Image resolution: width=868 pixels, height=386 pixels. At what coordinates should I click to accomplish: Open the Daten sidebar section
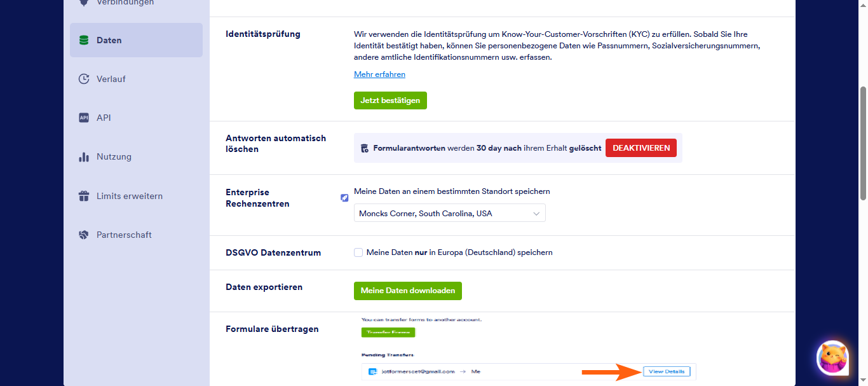tap(136, 40)
